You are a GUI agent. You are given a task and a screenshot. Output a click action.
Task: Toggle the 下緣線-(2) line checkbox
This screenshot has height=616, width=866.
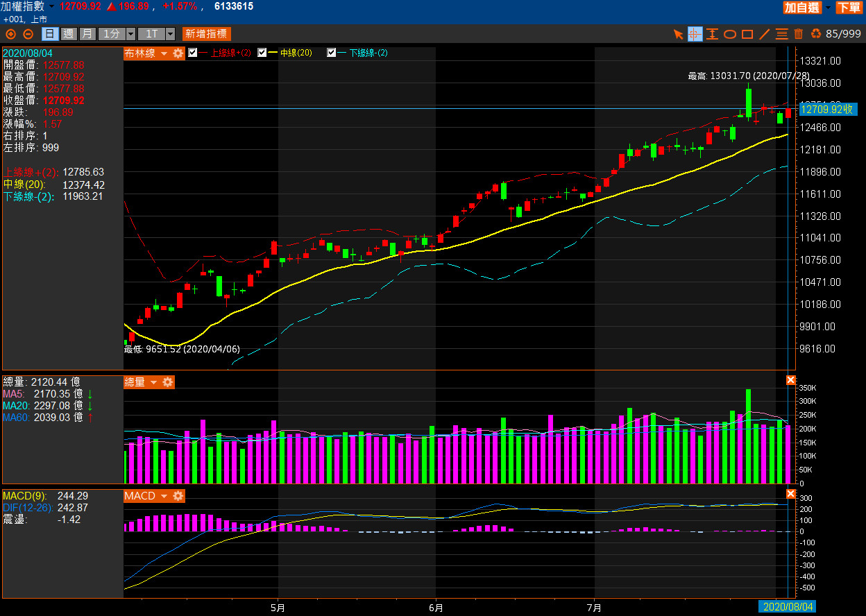click(x=332, y=53)
